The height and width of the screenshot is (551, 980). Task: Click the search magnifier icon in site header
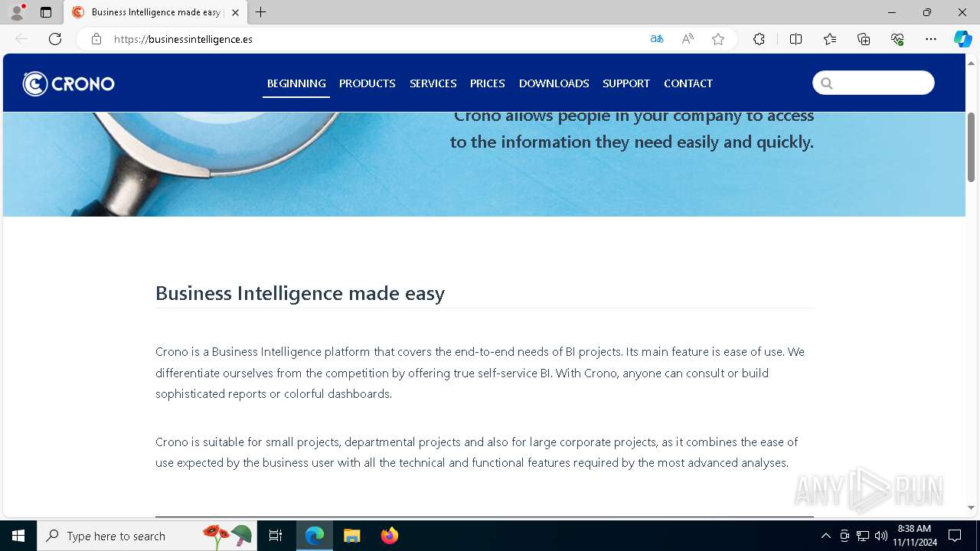[x=827, y=83]
